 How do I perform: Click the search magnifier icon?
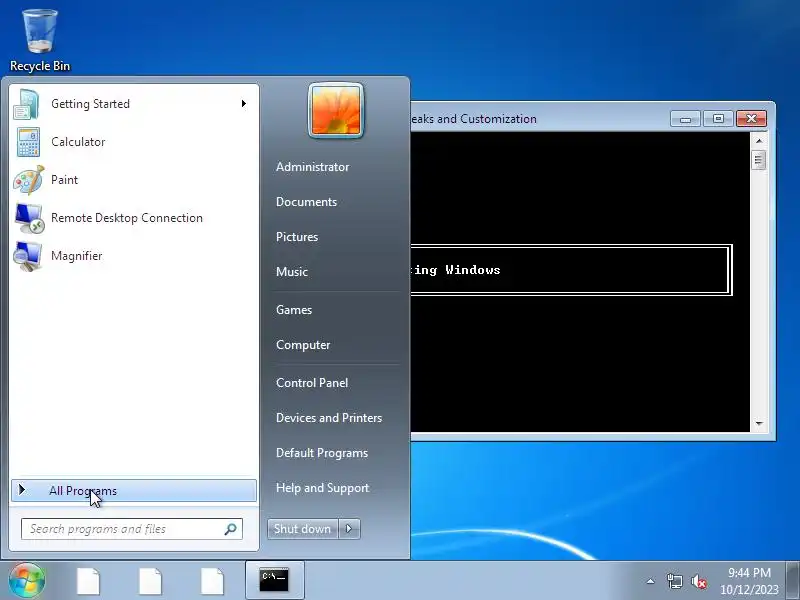tap(230, 529)
